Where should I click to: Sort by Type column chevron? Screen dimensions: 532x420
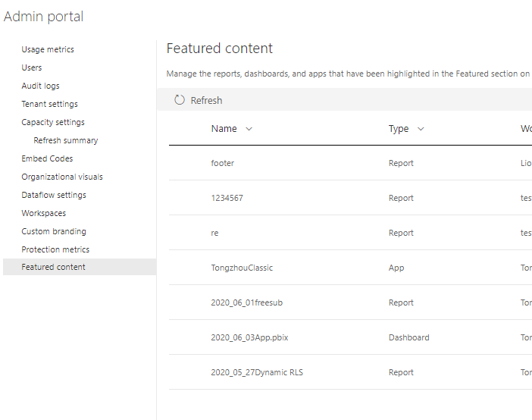point(421,129)
